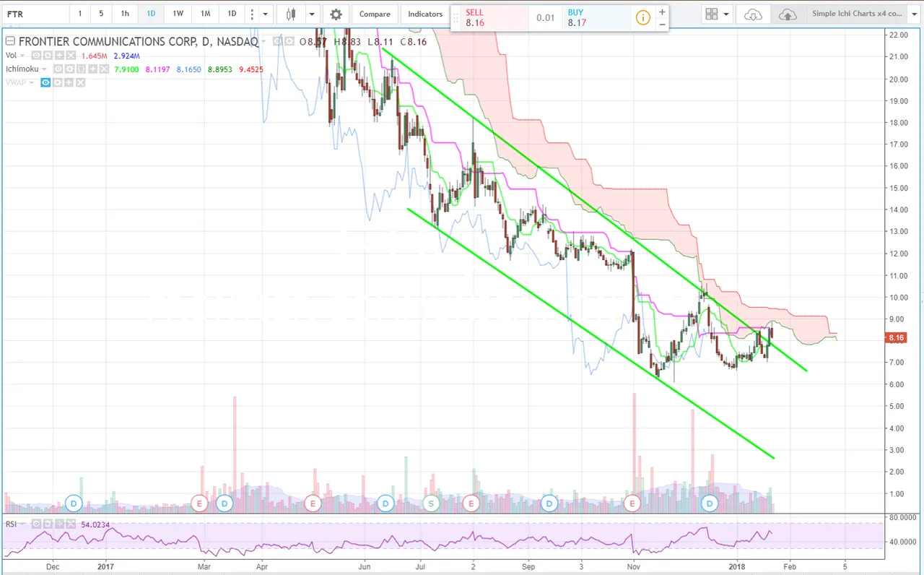Open the Simple Ichi Charts layout name
This screenshot has width=924, height=575.
pos(858,14)
